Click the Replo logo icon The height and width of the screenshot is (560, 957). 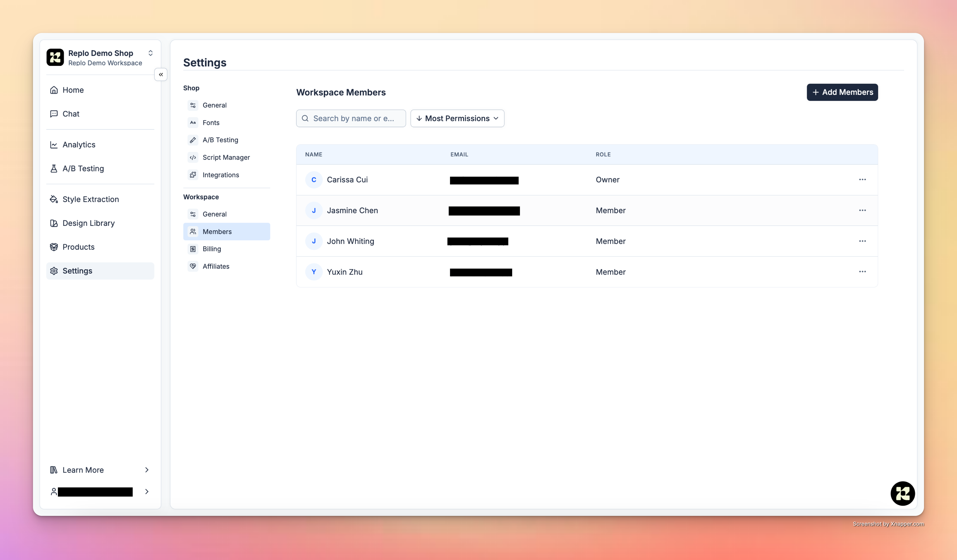pos(55,57)
